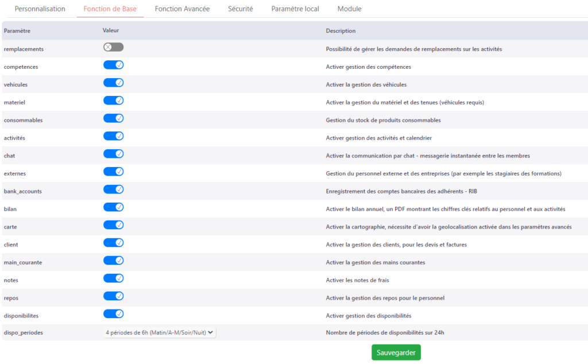Select the 'main_courante' parameter name
Image resolution: width=588 pixels, height=364 pixels.
coord(23,262)
